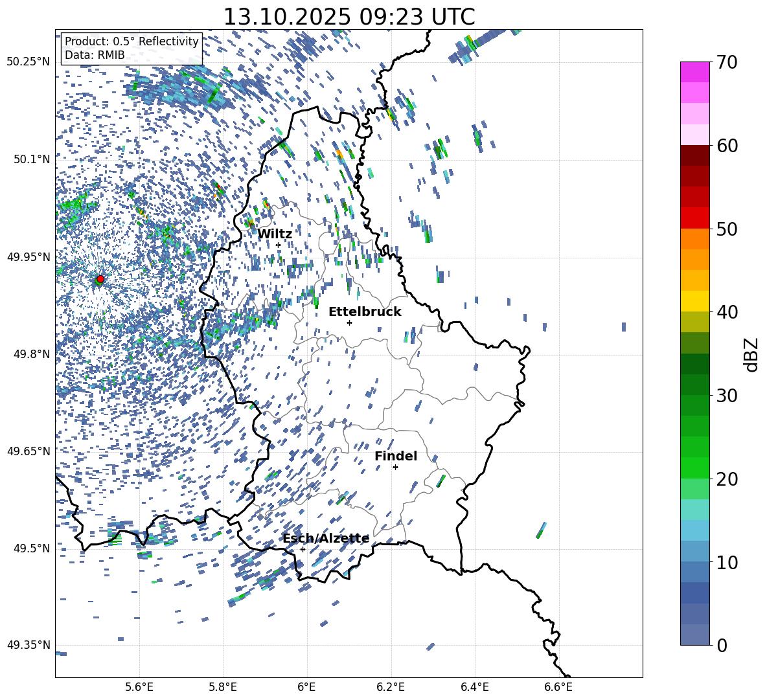Select the Findel city label
767x700 pixels.
(396, 457)
